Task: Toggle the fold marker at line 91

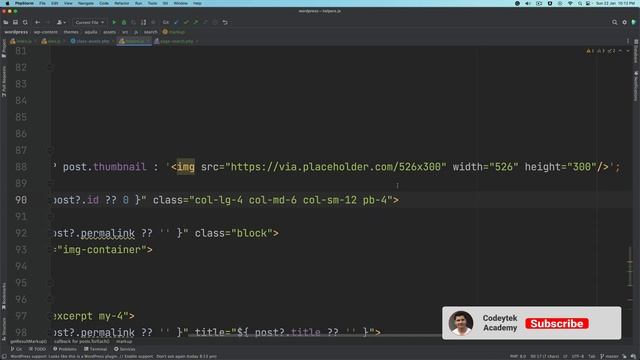Action: click(50, 216)
